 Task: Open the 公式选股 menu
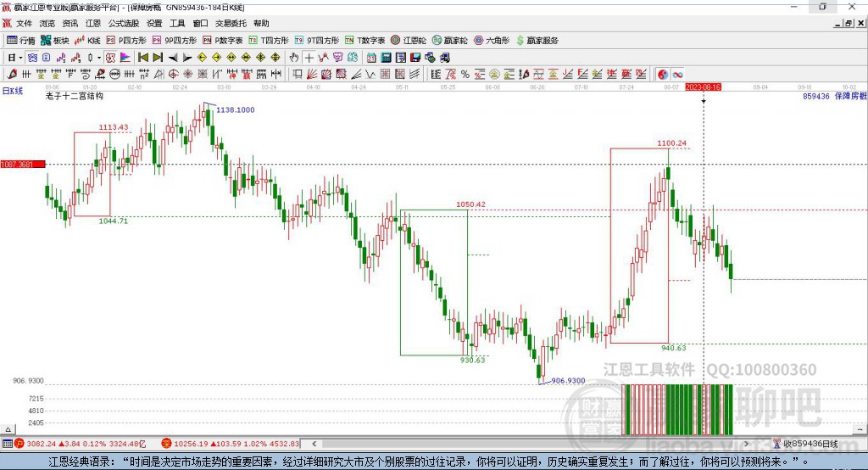point(124,23)
